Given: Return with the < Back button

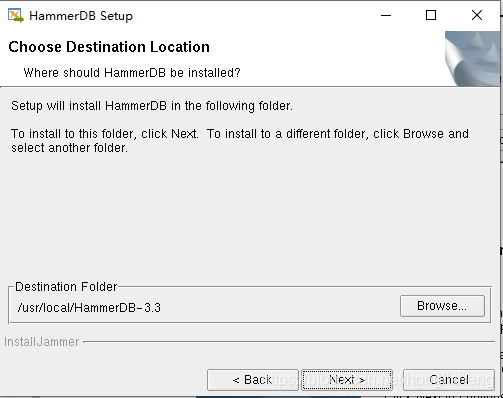Looking at the screenshot, I should pos(253,380).
